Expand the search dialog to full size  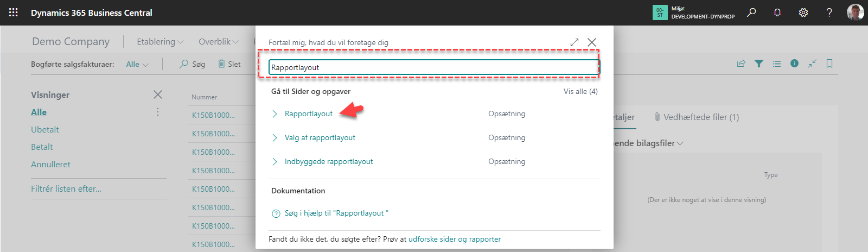575,42
